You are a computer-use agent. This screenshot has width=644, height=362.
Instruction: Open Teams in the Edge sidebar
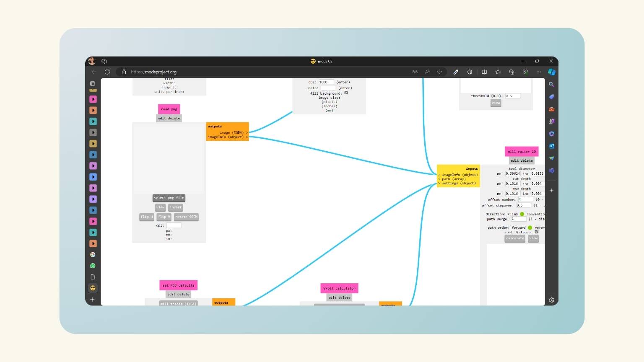(x=552, y=171)
